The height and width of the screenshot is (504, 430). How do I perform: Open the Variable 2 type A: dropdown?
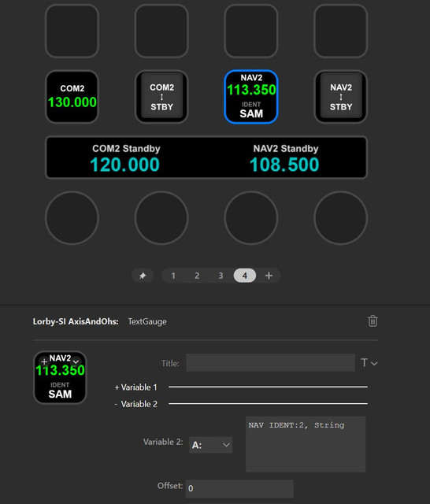coord(210,445)
